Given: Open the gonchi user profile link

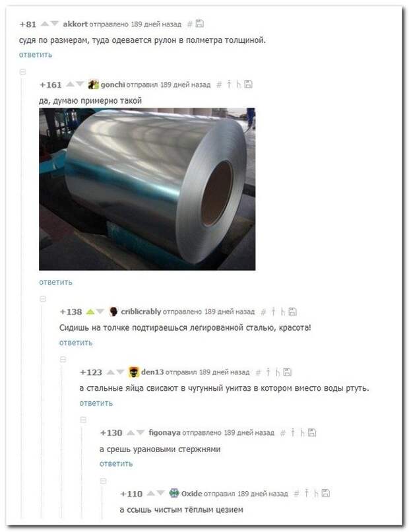Looking at the screenshot, I should coord(113,84).
